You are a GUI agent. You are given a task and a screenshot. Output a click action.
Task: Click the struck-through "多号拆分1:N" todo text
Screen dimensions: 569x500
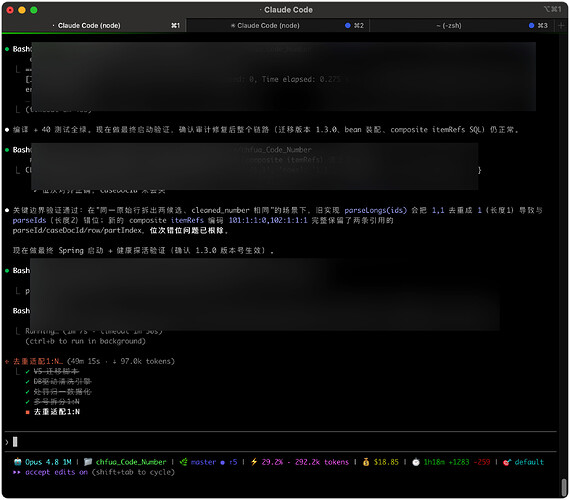coord(57,402)
